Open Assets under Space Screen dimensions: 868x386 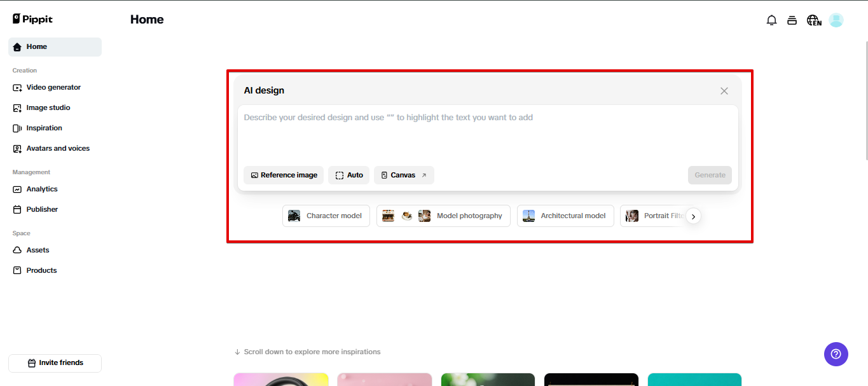click(x=38, y=250)
